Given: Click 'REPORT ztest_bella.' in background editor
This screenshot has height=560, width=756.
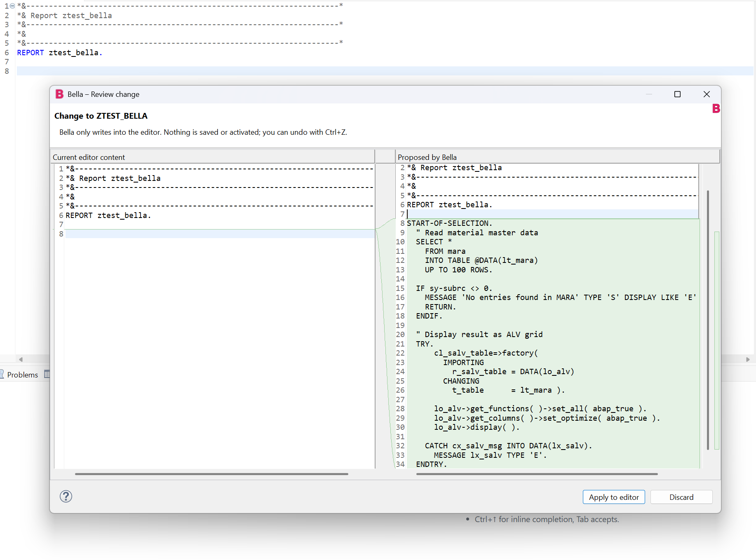Looking at the screenshot, I should coord(59,53).
